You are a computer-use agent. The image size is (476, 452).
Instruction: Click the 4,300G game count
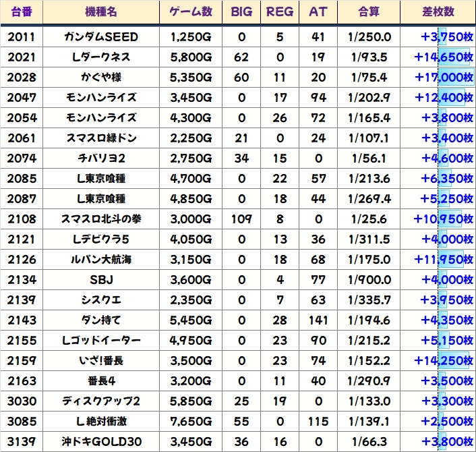click(x=191, y=118)
